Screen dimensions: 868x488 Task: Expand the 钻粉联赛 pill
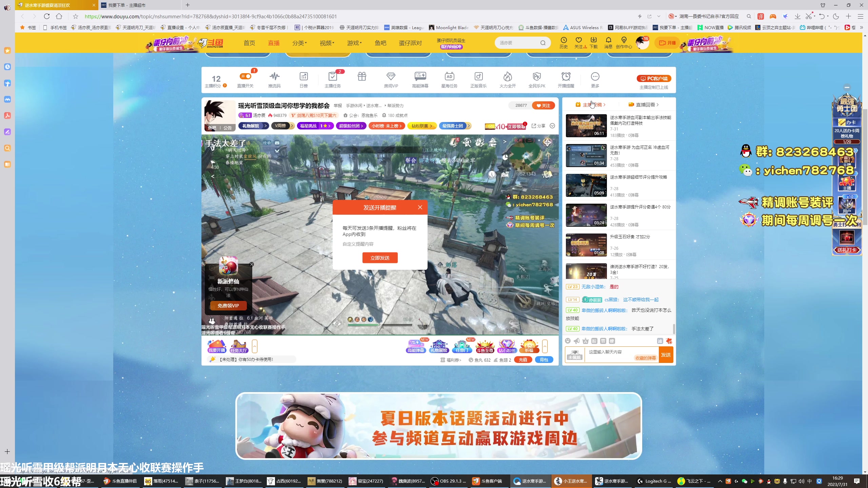(x=422, y=126)
